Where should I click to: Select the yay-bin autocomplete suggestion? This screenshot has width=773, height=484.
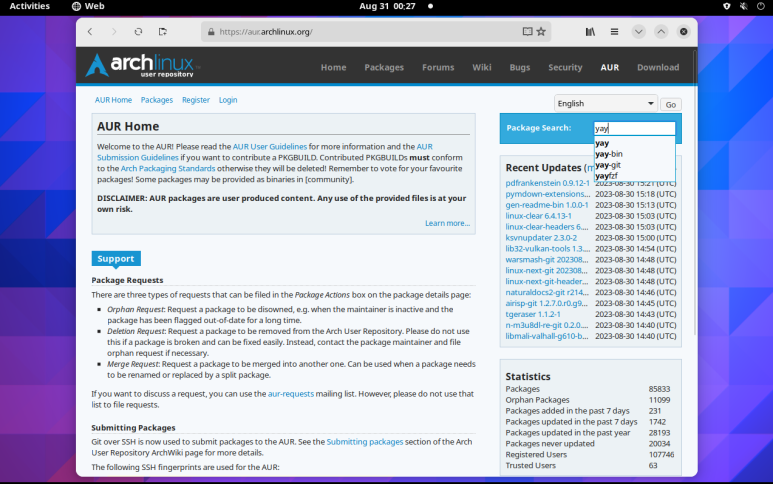click(x=634, y=154)
